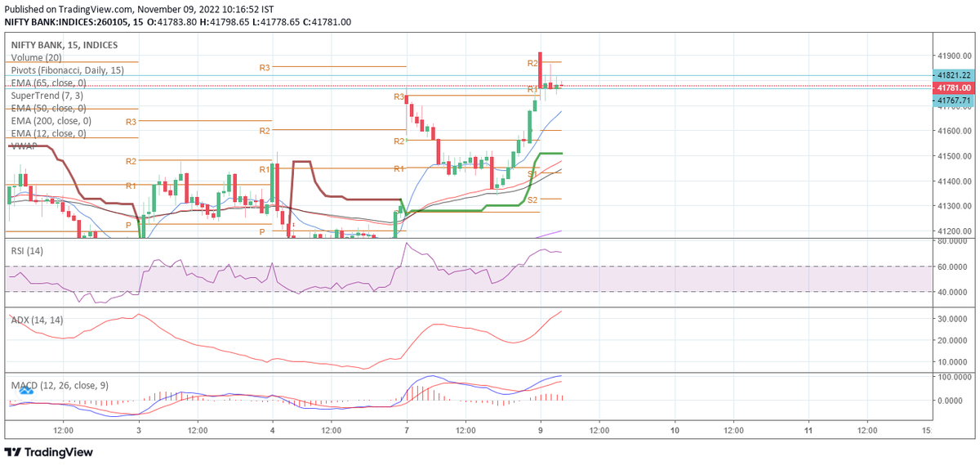This screenshot has width=980, height=466.
Task: Select the RSI (14) pane label
Action: [27, 251]
